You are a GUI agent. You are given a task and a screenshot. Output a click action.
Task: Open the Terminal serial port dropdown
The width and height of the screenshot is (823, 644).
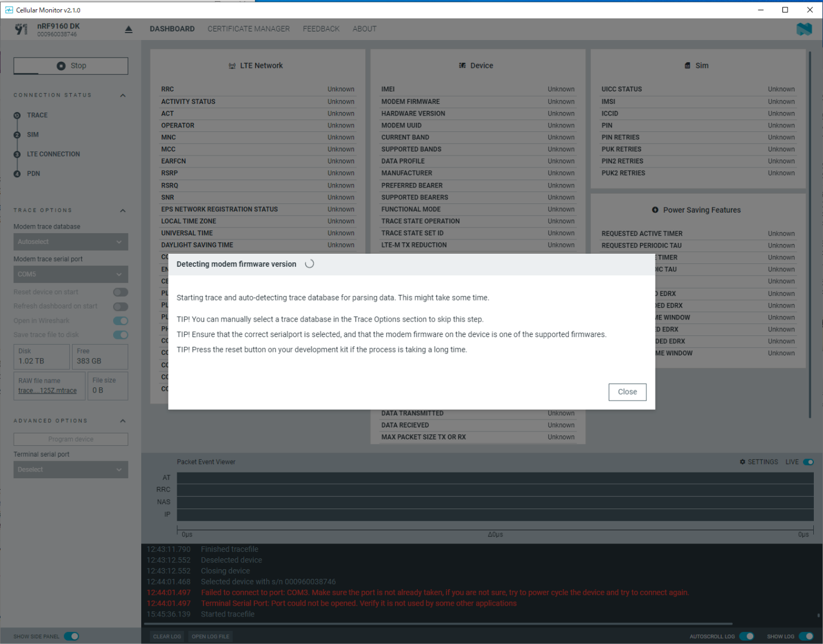pos(71,470)
